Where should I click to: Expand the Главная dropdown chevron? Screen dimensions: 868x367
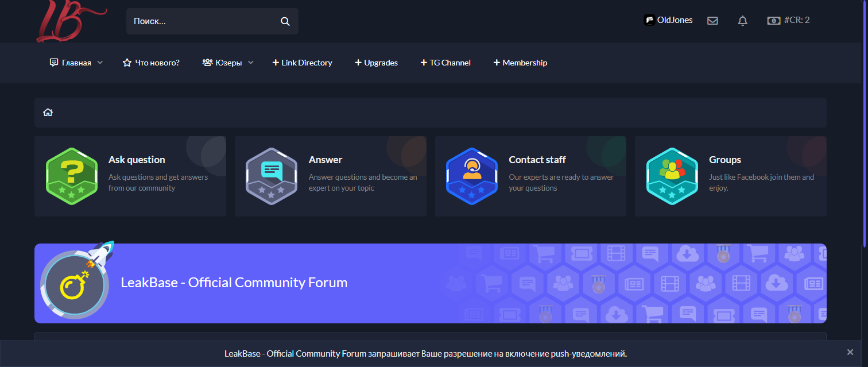(x=100, y=63)
